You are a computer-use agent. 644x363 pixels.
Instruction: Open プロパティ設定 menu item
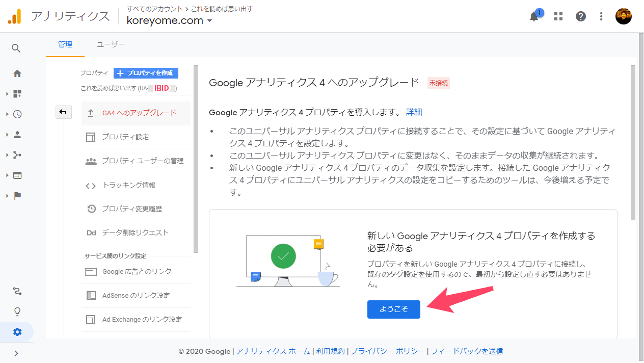[136, 137]
